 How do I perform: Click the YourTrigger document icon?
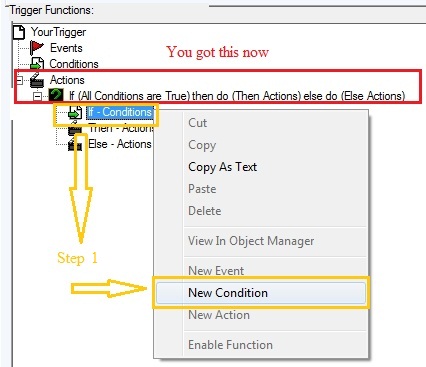pos(19,32)
